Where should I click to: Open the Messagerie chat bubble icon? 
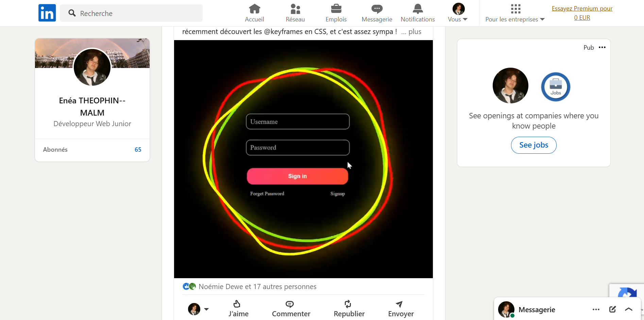point(377,9)
